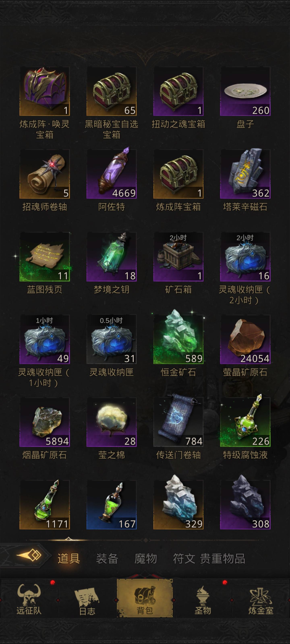This screenshot has height=644, width=290.
Task: Tap the 传送门卷轴 portal scroll
Action: click(x=178, y=422)
